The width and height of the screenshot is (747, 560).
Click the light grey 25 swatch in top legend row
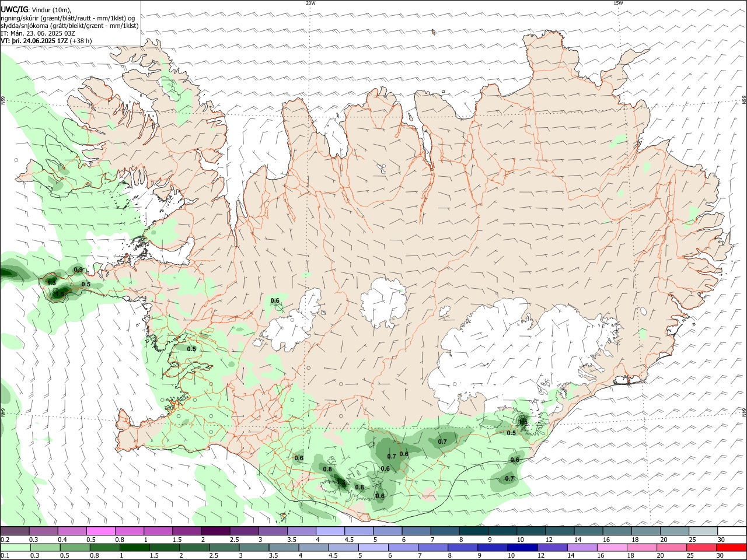click(703, 531)
